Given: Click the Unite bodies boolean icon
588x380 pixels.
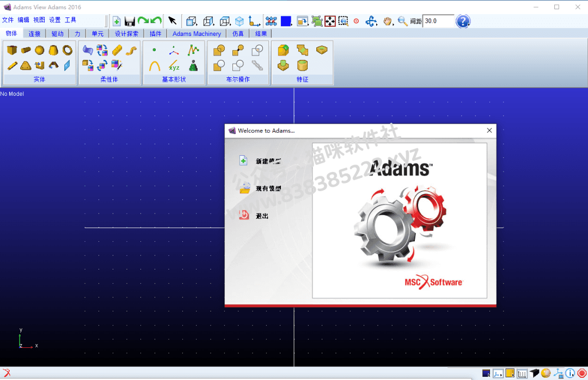Looking at the screenshot, I should (x=219, y=50).
